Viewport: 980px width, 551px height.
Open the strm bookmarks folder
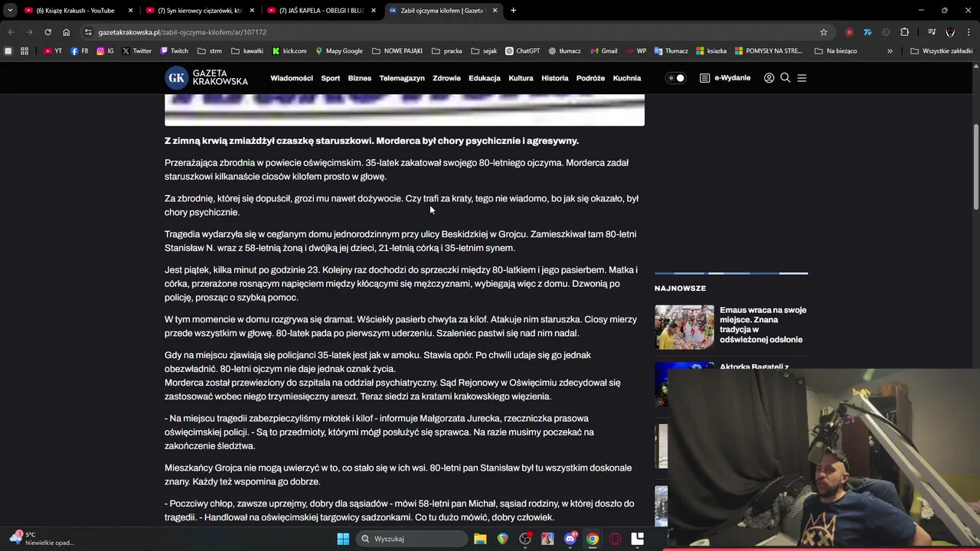tap(210, 51)
